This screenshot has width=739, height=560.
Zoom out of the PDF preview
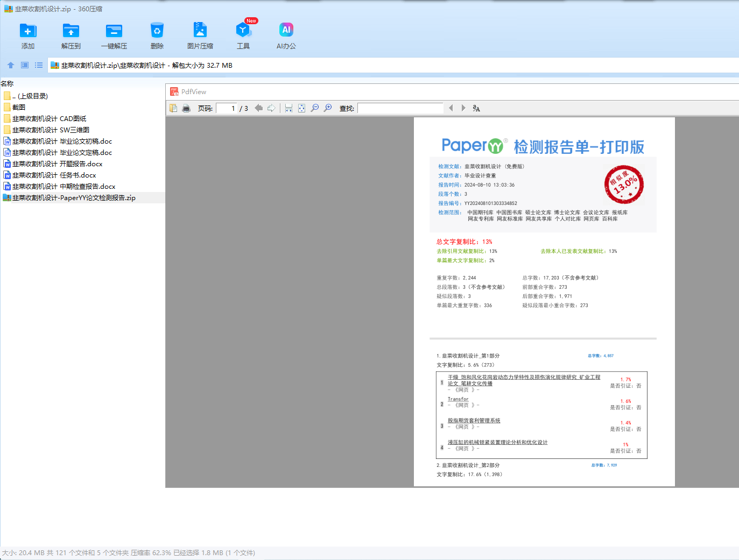[x=315, y=108]
